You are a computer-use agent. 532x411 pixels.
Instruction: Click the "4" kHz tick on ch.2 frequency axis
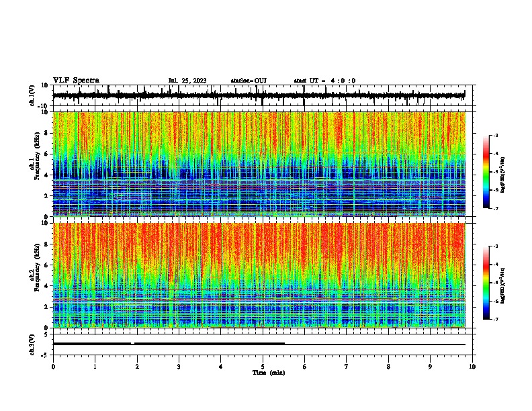click(x=46, y=286)
